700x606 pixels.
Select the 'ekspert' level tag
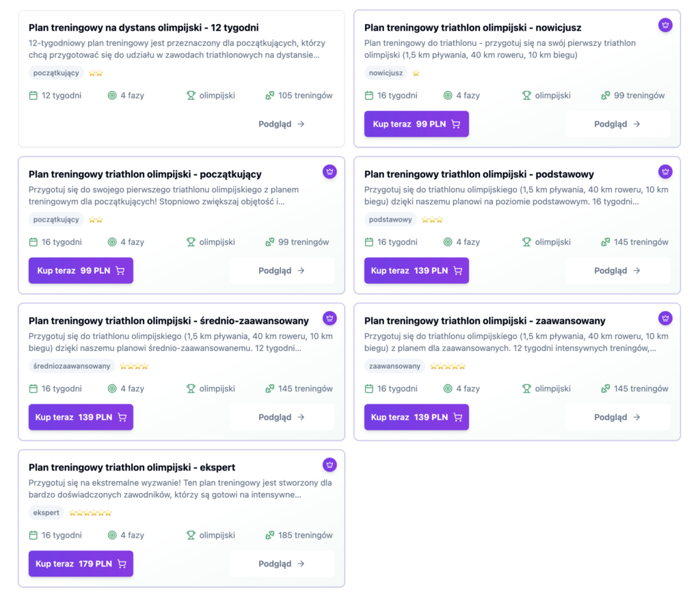(x=46, y=513)
